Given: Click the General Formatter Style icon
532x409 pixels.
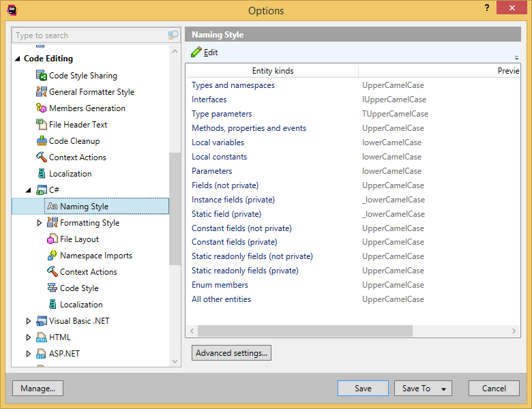Looking at the screenshot, I should click(41, 92).
